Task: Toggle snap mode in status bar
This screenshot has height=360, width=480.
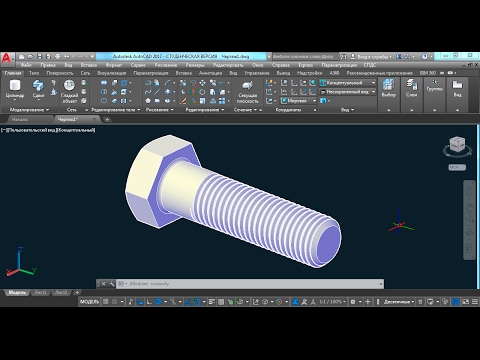Action: [114, 302]
